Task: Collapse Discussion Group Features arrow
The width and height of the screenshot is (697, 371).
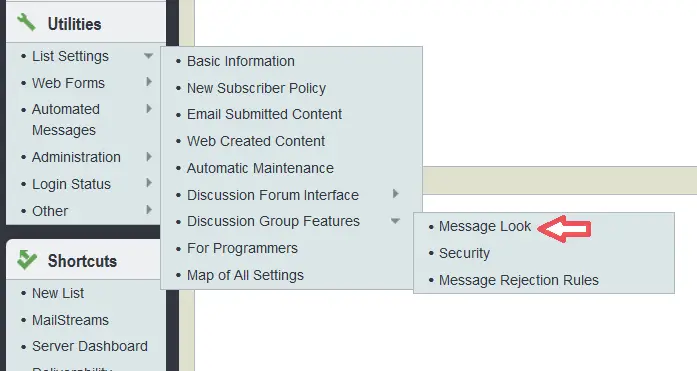Action: point(395,221)
